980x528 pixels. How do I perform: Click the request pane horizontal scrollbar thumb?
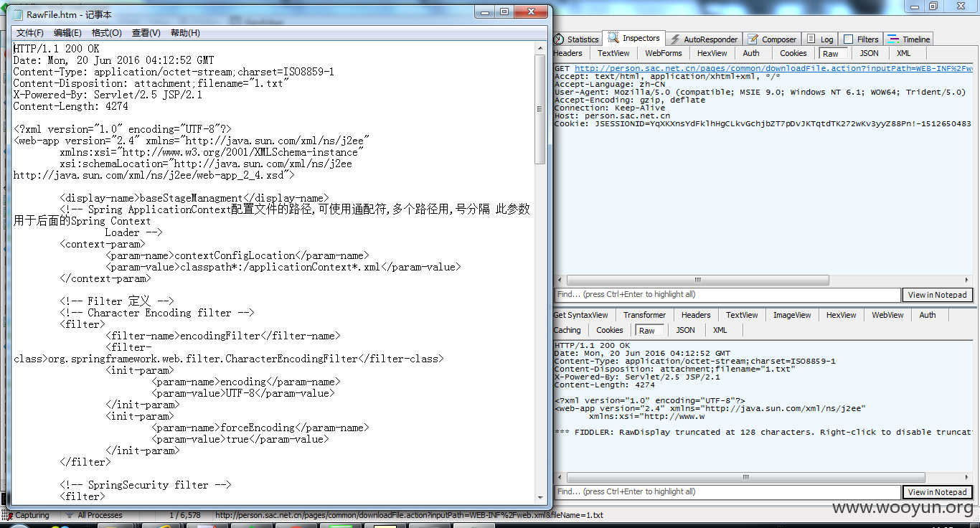(697, 280)
